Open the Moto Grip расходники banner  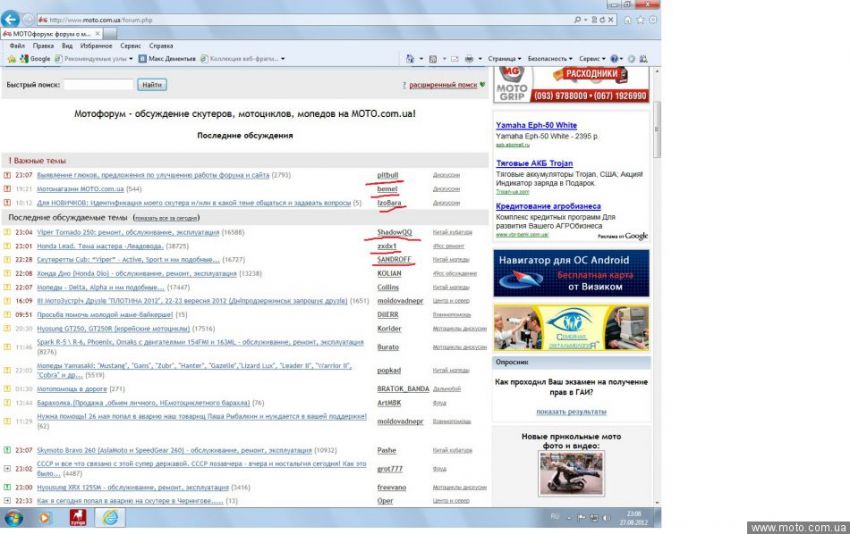(571, 85)
